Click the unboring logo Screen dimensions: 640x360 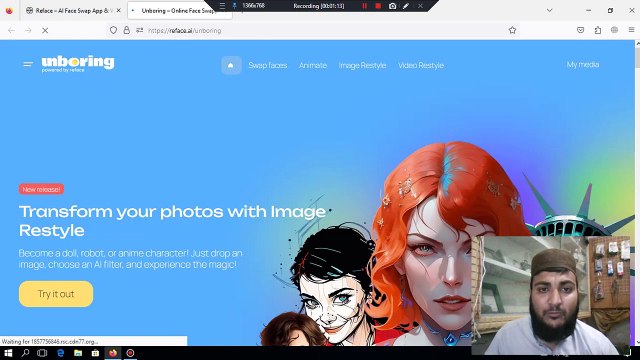pyautogui.click(x=78, y=64)
